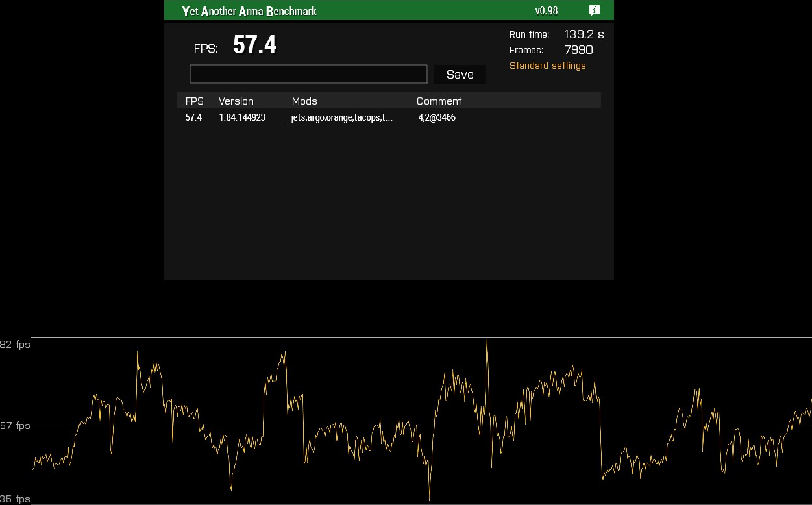Image resolution: width=812 pixels, height=505 pixels.
Task: Select the 57.4 FPS result row cell
Action: (x=193, y=117)
